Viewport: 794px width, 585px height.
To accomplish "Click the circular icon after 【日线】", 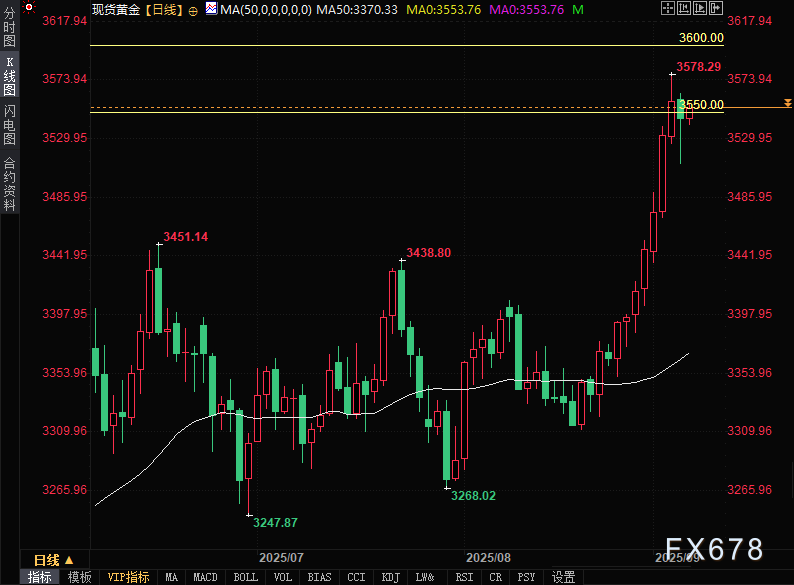I will (x=193, y=9).
